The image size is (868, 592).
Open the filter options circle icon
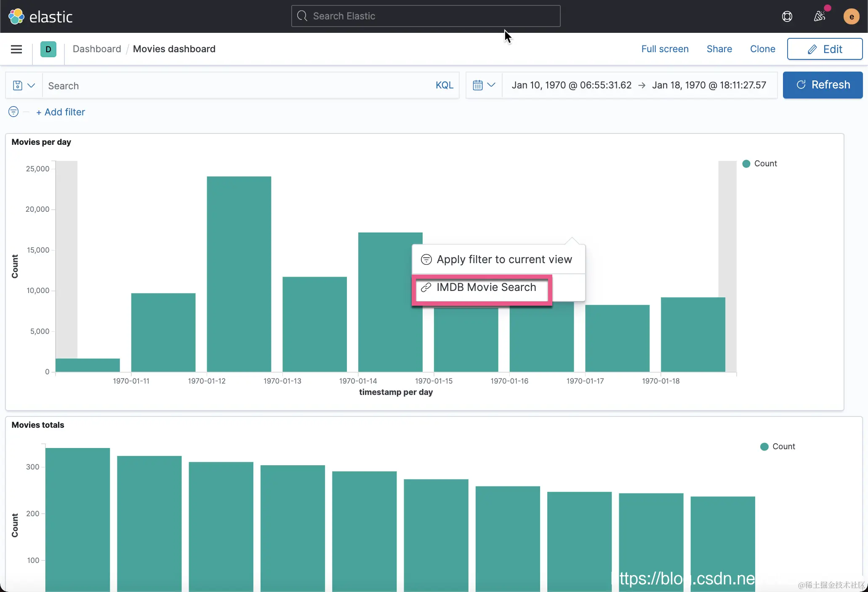click(13, 112)
